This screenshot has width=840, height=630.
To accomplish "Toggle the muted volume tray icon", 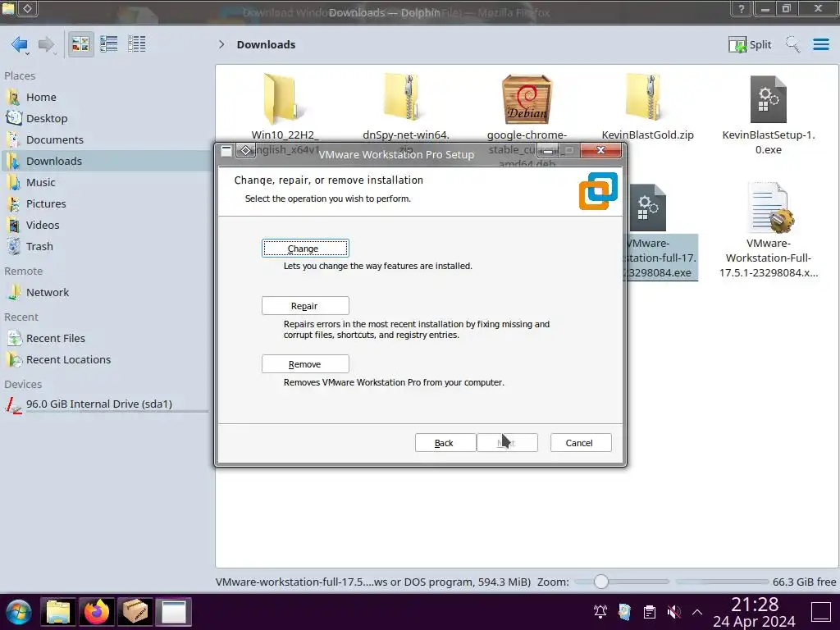I will (x=674, y=612).
